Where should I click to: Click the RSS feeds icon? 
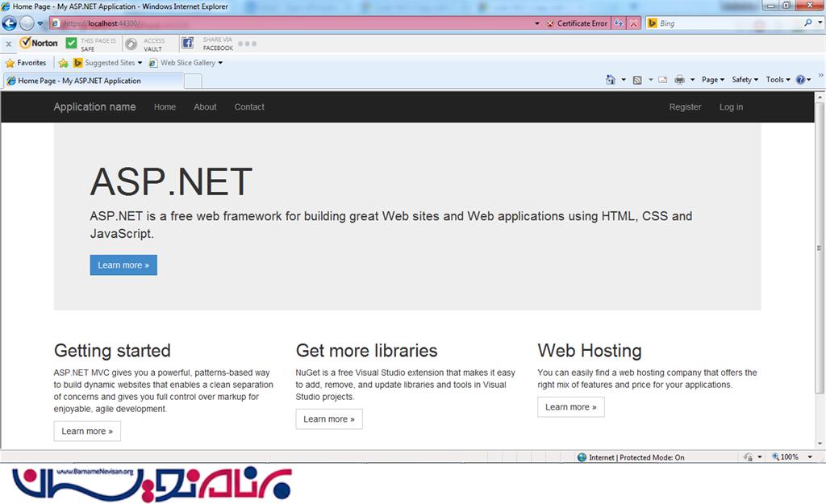pyautogui.click(x=637, y=80)
